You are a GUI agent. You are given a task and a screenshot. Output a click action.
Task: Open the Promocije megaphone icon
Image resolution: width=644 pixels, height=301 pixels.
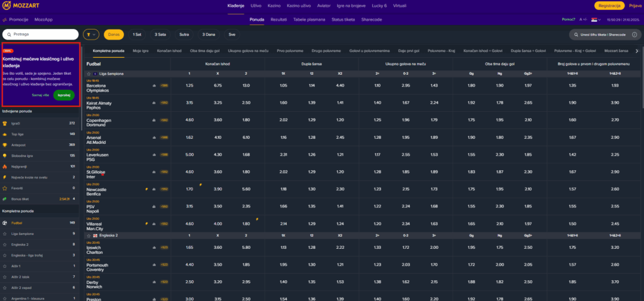[5, 19]
